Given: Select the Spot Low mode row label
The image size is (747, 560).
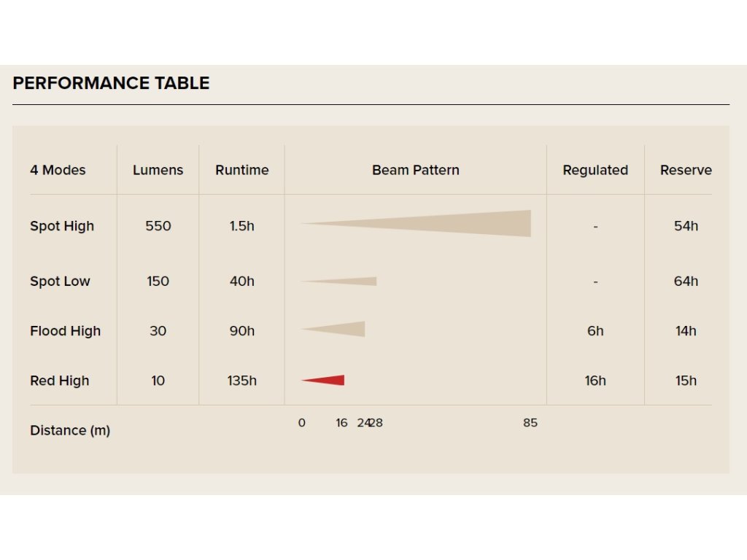Looking at the screenshot, I should (x=60, y=281).
